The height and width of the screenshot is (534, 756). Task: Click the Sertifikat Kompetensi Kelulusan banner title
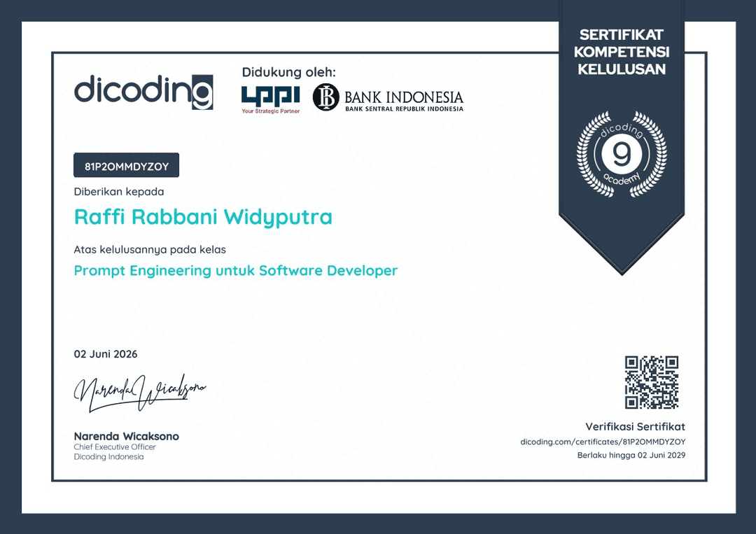pos(622,52)
